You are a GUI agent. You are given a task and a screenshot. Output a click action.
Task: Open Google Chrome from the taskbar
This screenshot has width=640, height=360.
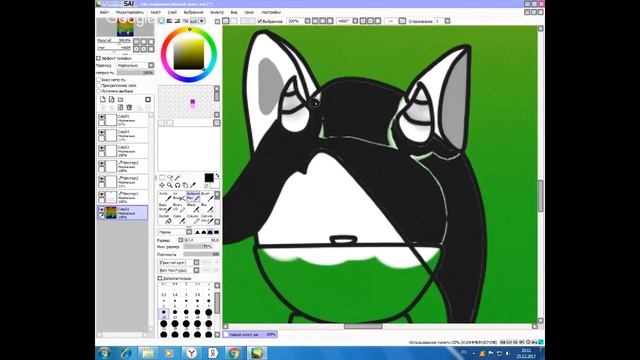pyautogui.click(x=233, y=353)
